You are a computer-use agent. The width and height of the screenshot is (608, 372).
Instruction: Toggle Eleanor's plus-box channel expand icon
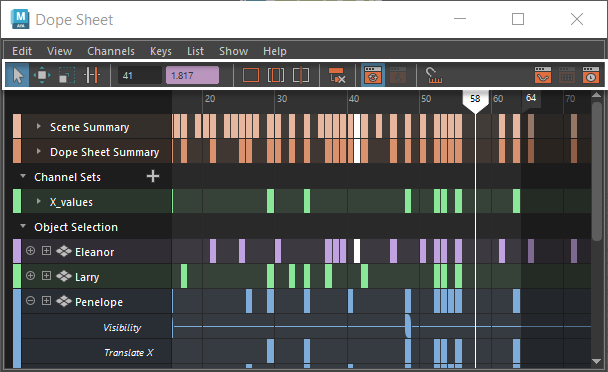46,251
